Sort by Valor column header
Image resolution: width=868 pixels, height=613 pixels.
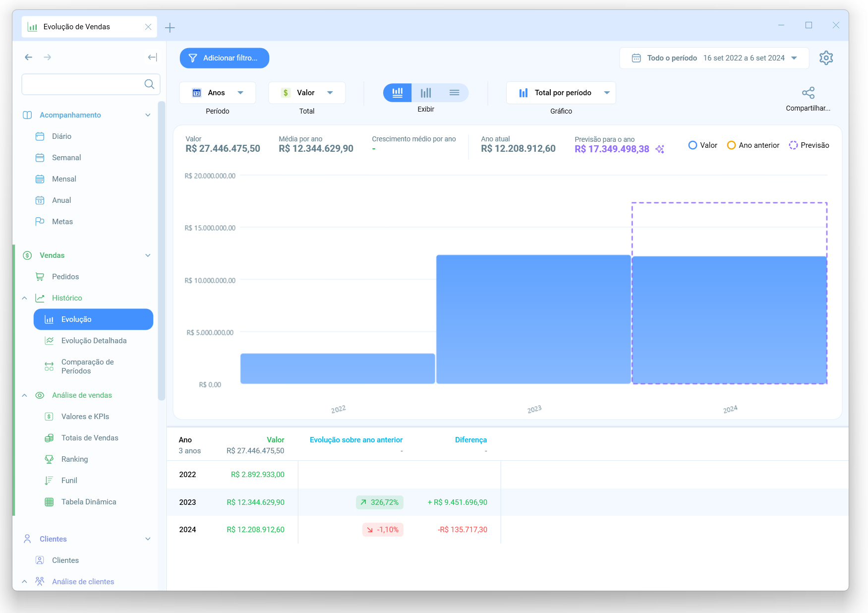pyautogui.click(x=276, y=440)
